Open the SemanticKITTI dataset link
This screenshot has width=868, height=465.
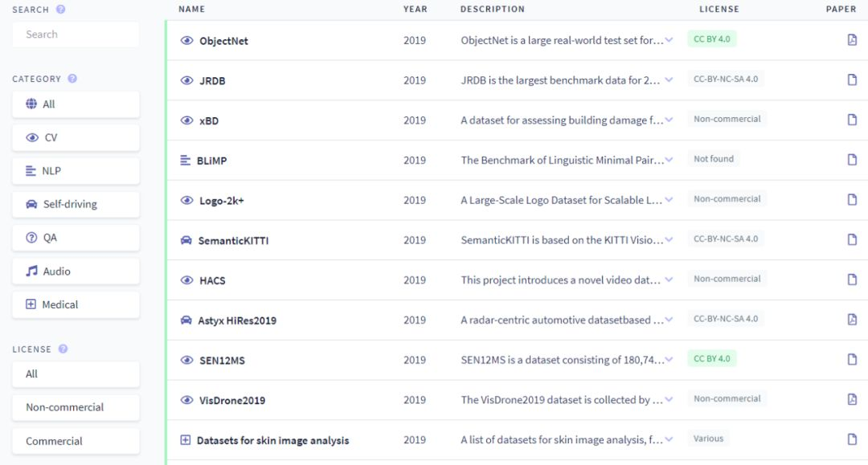[x=233, y=241]
